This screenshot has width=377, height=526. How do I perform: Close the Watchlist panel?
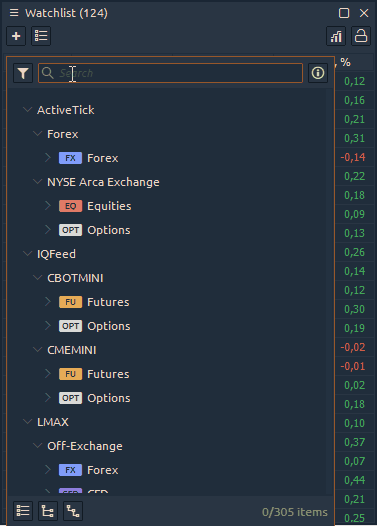(364, 13)
